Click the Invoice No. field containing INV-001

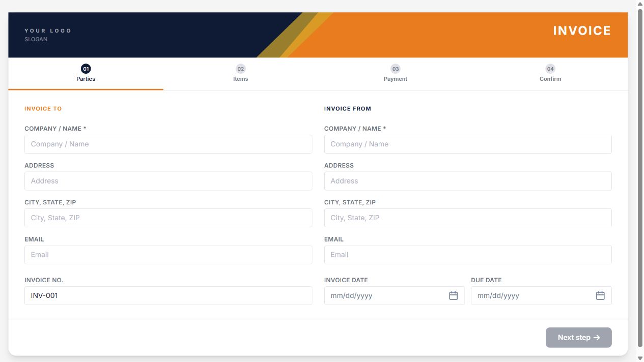169,295
